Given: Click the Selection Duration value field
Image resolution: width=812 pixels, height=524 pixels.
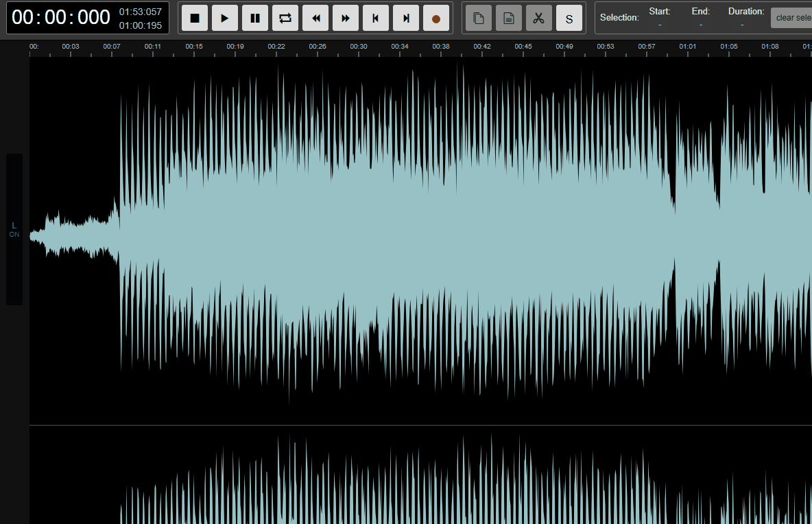Looking at the screenshot, I should [x=742, y=25].
